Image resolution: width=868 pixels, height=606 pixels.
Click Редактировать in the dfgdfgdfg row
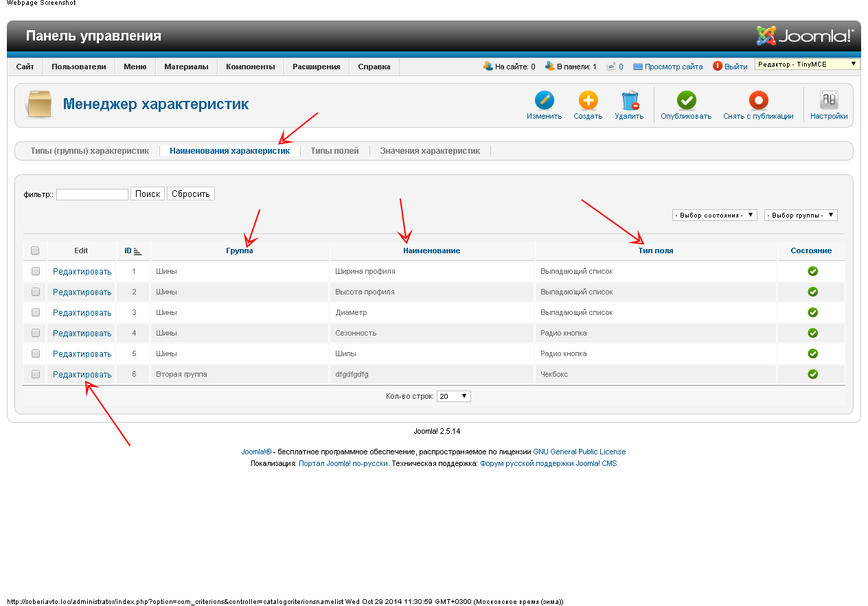82,374
